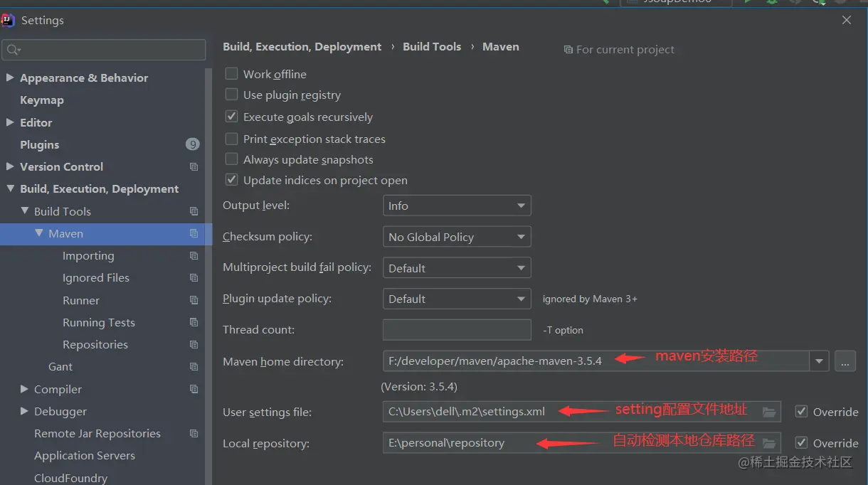Open the Output level dropdown
Image resolution: width=868 pixels, height=485 pixels.
coord(457,206)
